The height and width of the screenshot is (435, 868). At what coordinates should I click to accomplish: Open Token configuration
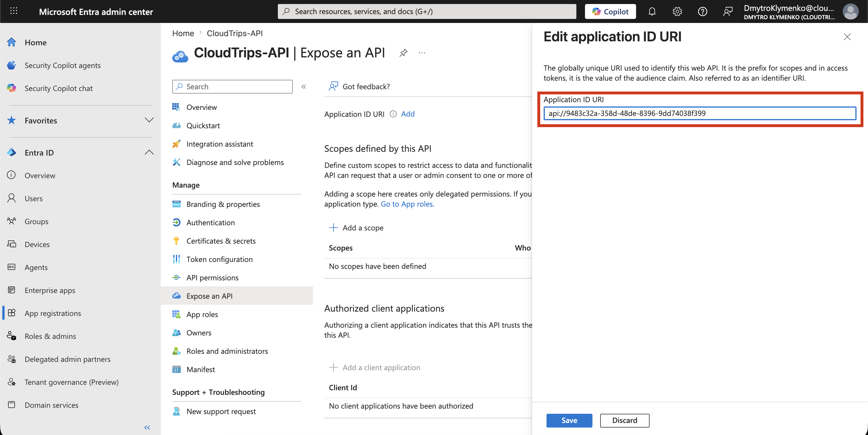[220, 259]
